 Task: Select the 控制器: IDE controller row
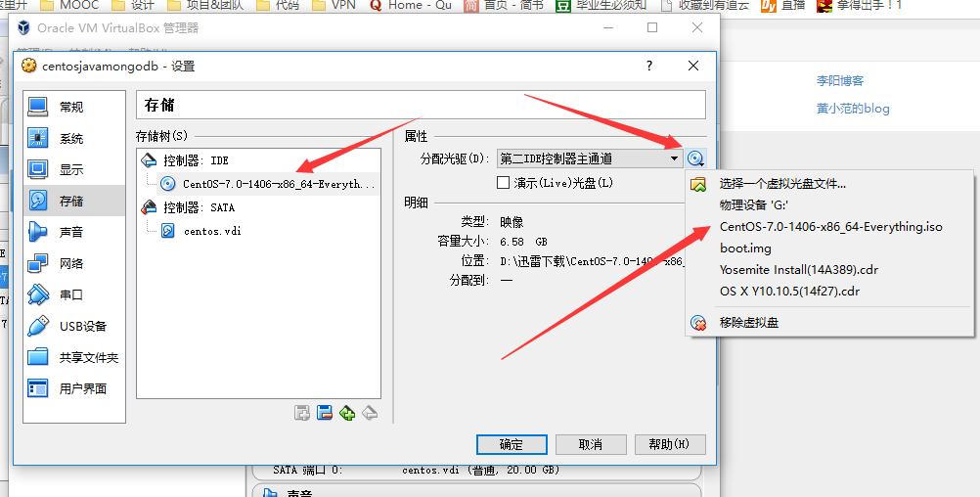[x=258, y=160]
